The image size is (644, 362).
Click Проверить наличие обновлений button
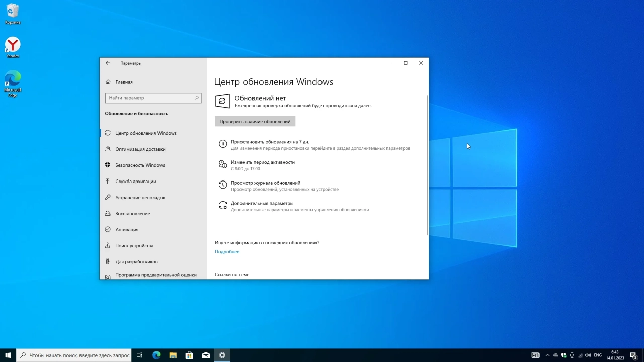pyautogui.click(x=255, y=121)
